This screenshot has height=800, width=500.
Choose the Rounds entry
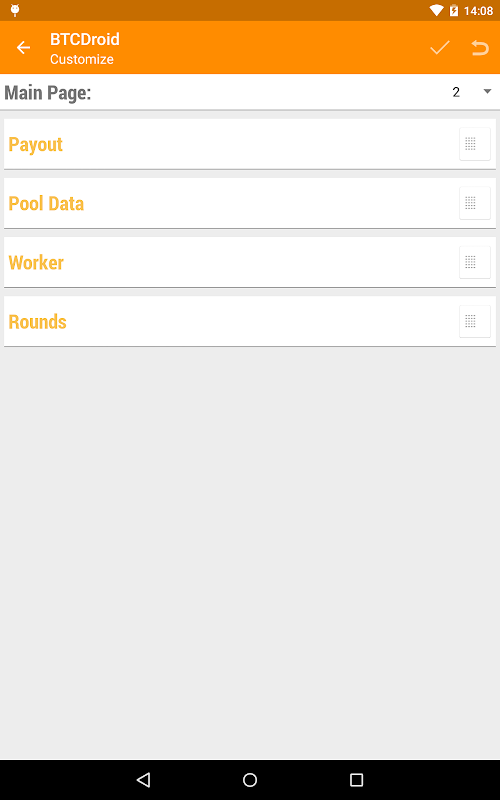(250, 322)
